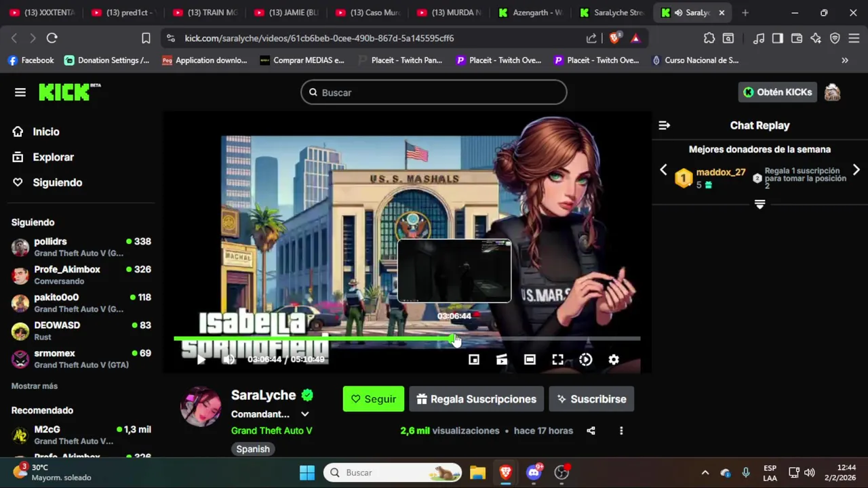Open a new browser tab

pyautogui.click(x=745, y=12)
